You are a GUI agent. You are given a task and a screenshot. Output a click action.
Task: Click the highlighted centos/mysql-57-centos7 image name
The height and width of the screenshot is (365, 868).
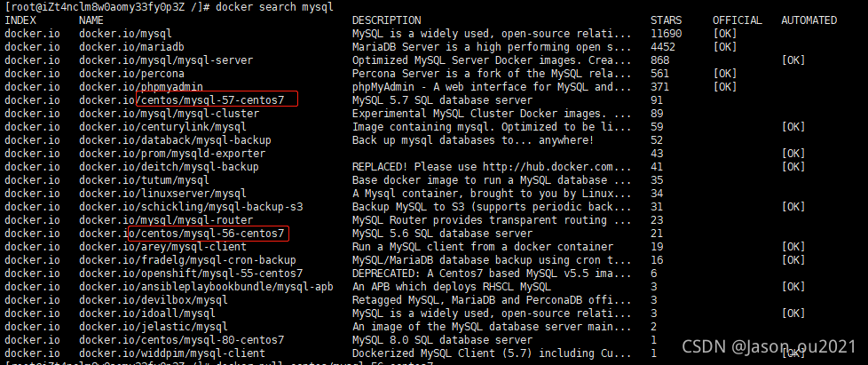pyautogui.click(x=217, y=99)
